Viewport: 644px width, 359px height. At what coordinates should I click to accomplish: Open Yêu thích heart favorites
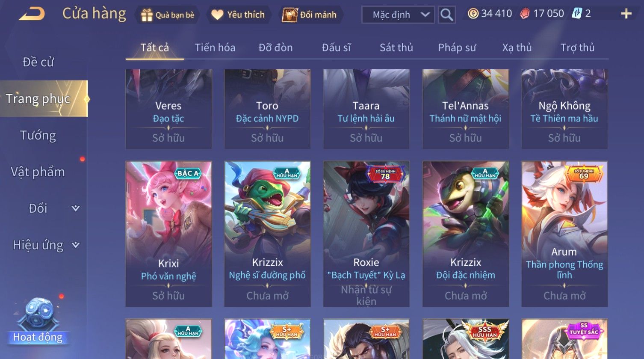point(217,15)
